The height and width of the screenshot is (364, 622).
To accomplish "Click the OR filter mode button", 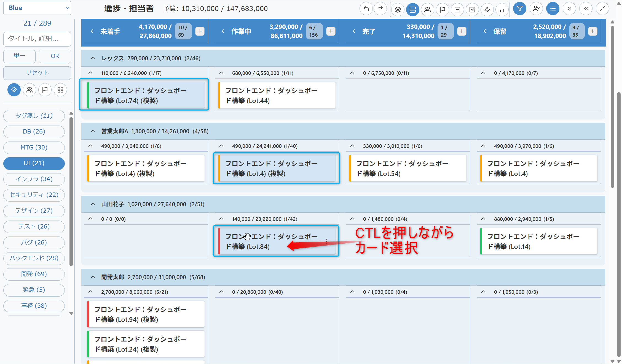I will coord(55,56).
